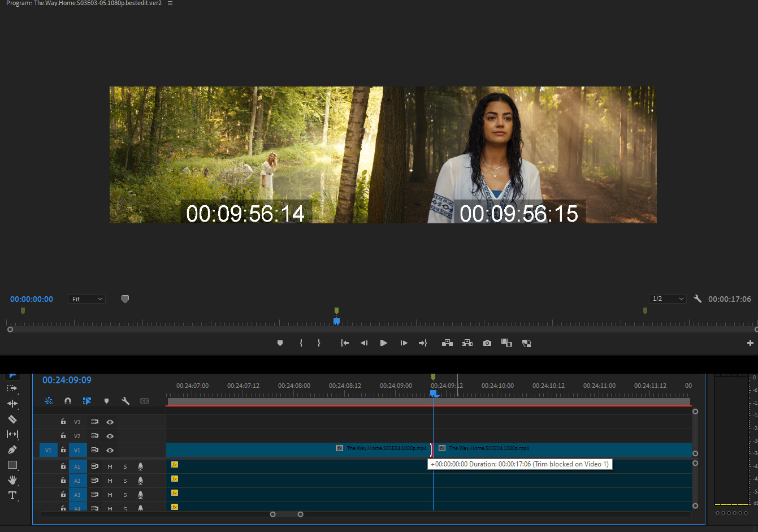This screenshot has width=758, height=532.
Task: Click the timeline playhead handle
Action: (x=433, y=393)
